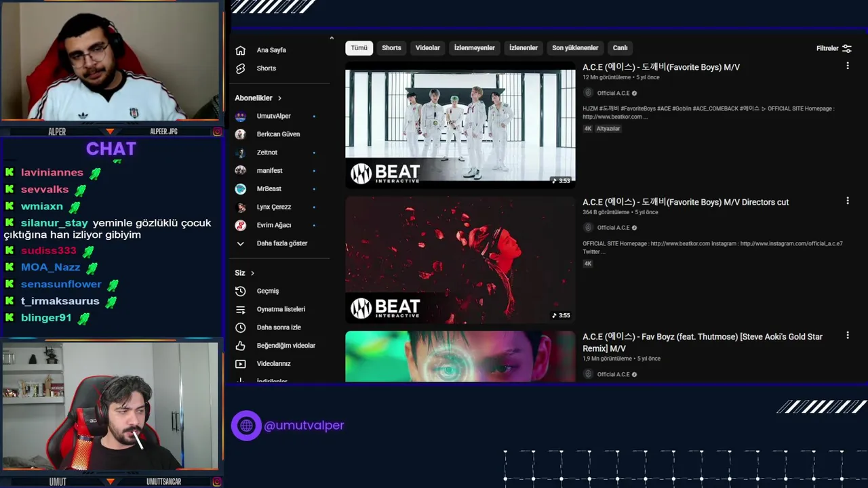Expand Abonelikler section chevron

point(279,98)
